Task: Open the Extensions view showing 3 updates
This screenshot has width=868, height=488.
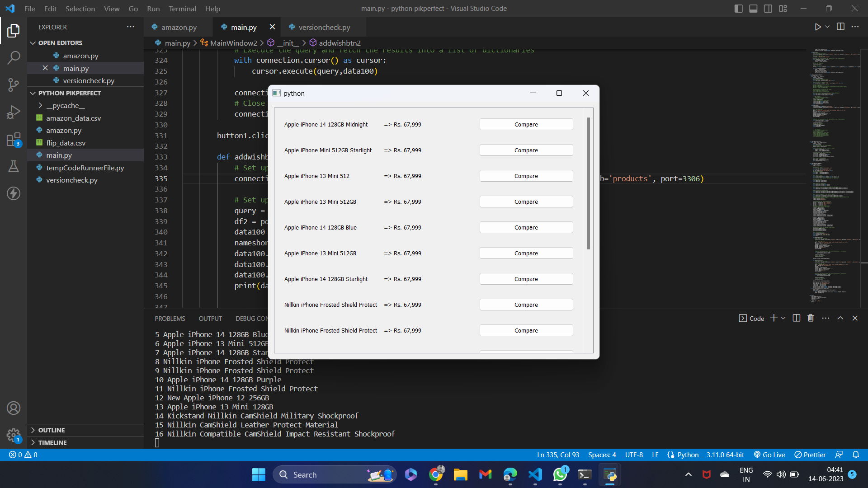Action: coord(14,139)
